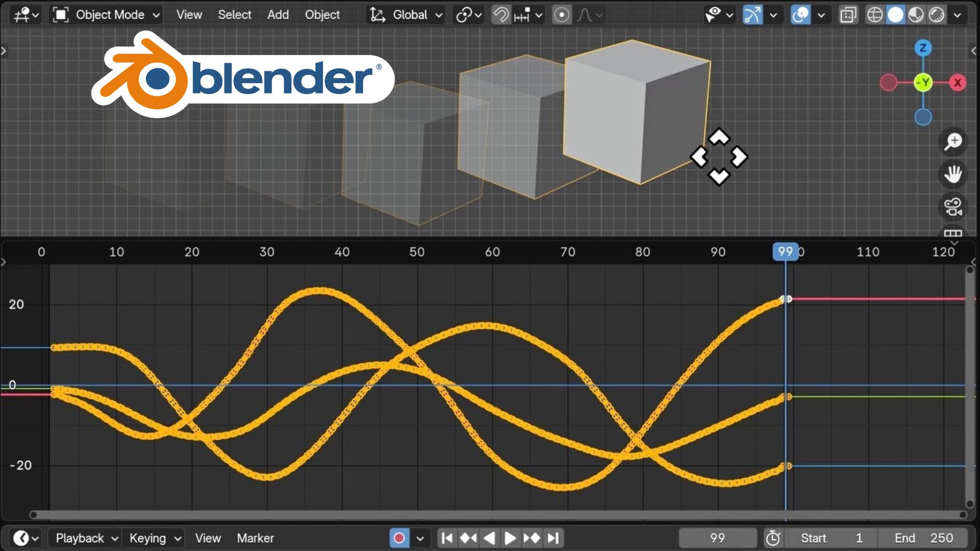Toggle proportional editing
Image resolution: width=980 pixels, height=551 pixels.
tap(561, 15)
